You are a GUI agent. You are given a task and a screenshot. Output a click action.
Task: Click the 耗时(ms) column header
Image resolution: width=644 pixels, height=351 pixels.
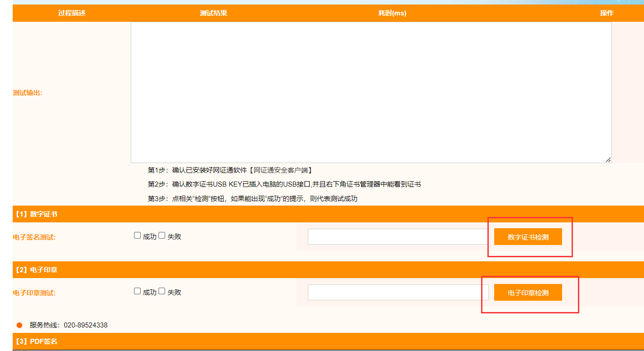point(392,13)
